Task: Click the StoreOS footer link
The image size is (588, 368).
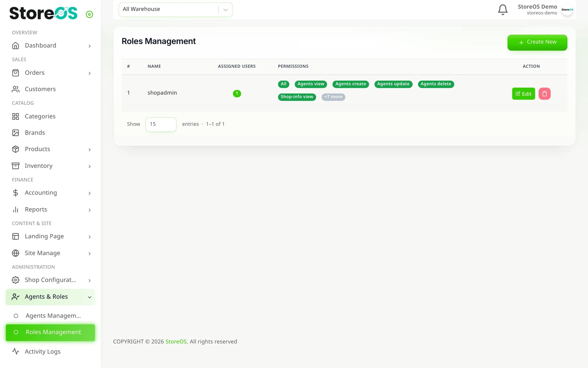Action: point(177,341)
